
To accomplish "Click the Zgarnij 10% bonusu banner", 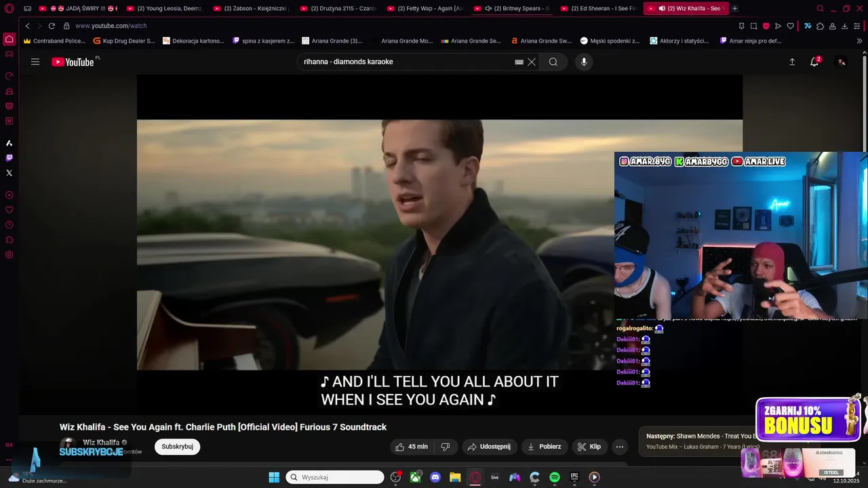I will click(x=808, y=418).
